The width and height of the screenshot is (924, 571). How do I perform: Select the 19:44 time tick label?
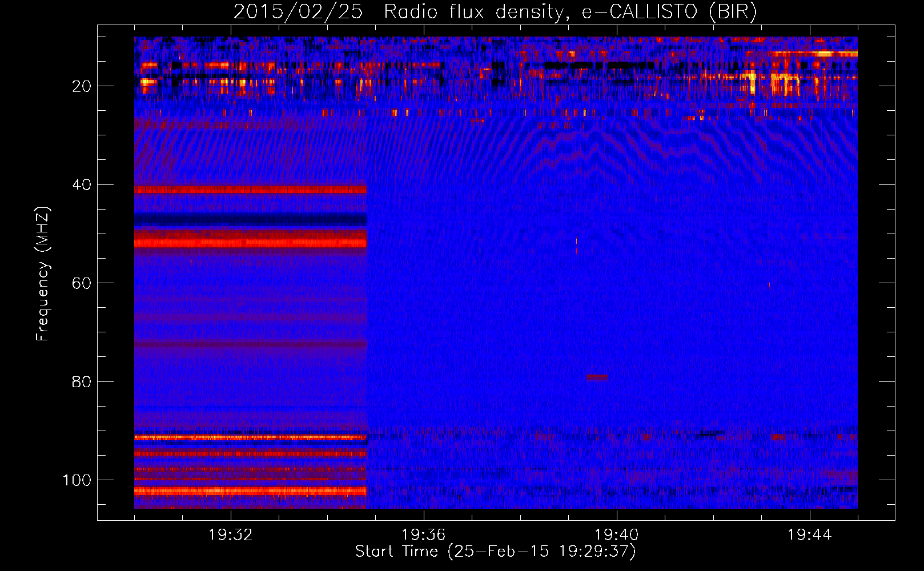[810, 535]
